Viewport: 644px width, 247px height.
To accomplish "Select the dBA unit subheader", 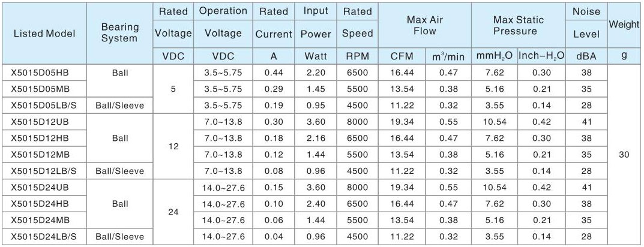I will [x=586, y=56].
